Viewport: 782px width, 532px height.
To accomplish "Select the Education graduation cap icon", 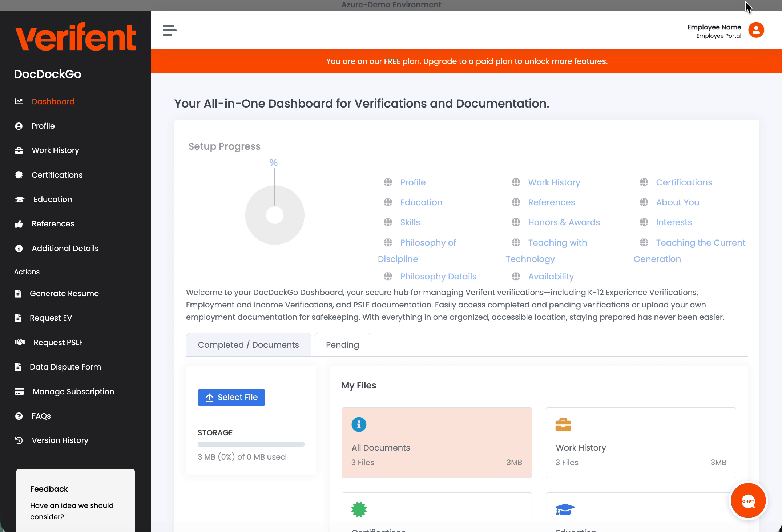I will (x=20, y=199).
